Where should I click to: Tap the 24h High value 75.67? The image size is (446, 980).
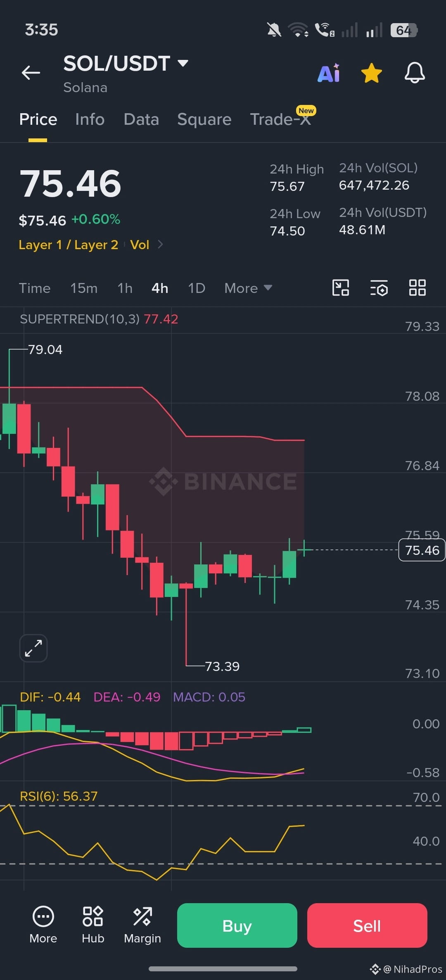[x=287, y=186]
